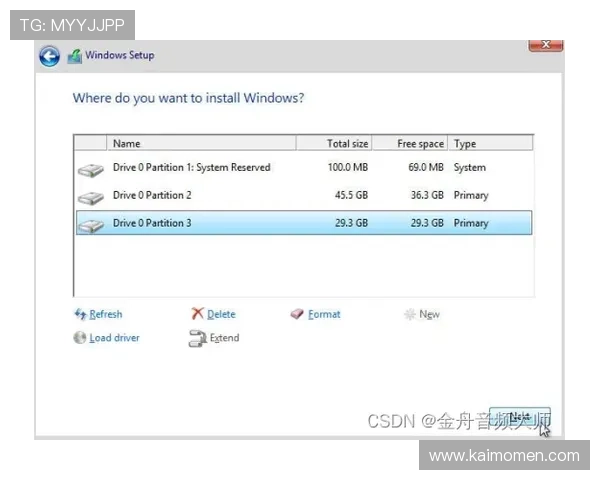Close the Windows Setup window
This screenshot has width=600, height=480.
[x=545, y=45]
